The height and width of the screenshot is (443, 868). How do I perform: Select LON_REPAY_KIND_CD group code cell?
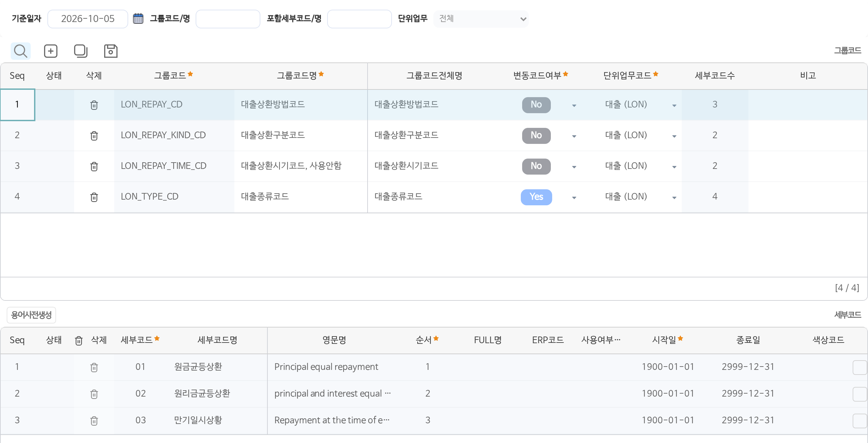(x=174, y=136)
